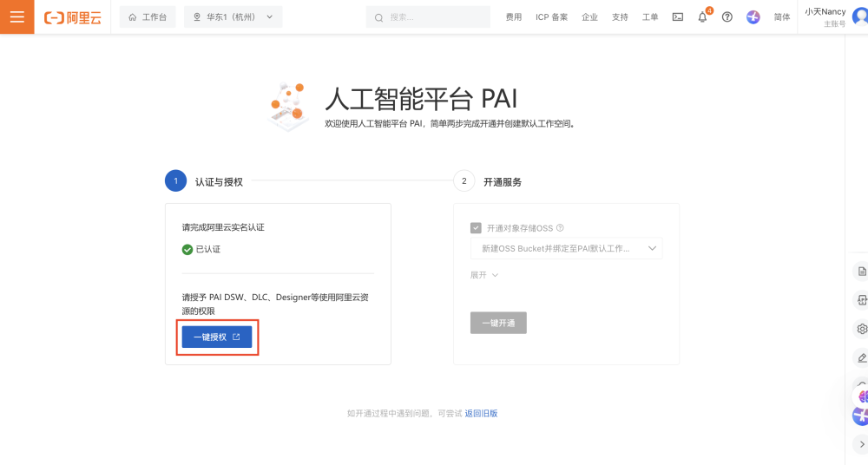Image resolution: width=868 pixels, height=465 pixels.
Task: Open the document icon in right sidebar
Action: coord(862,272)
